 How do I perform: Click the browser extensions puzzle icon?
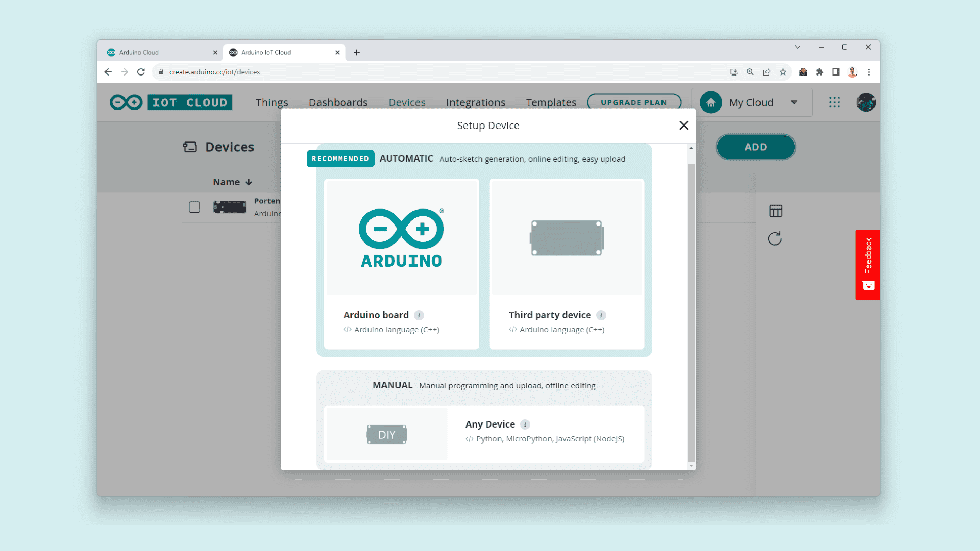(x=819, y=72)
